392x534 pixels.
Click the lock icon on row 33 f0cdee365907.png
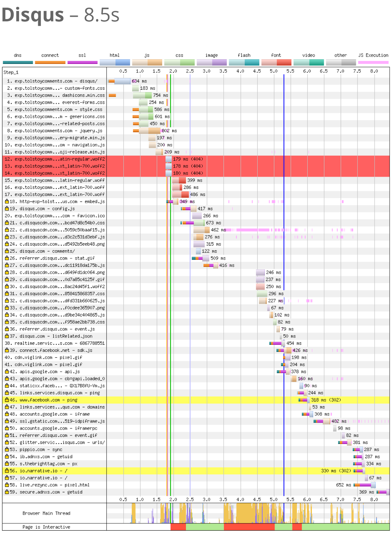[x=7, y=308]
